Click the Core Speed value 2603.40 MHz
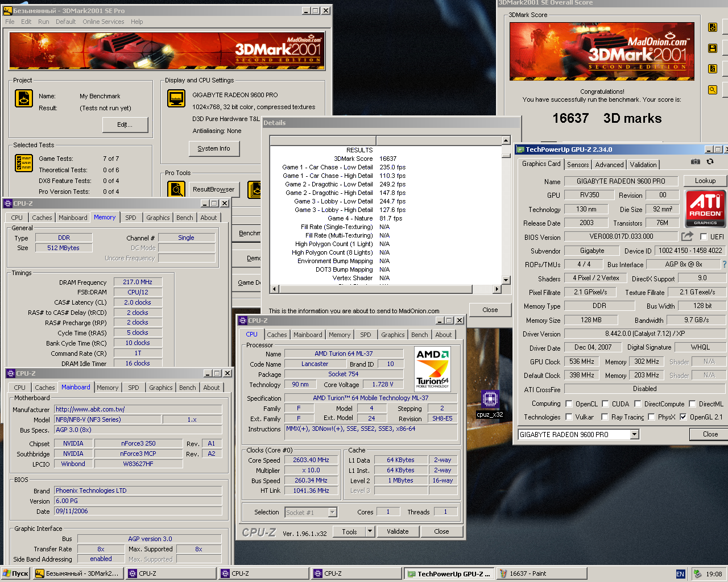 [x=311, y=460]
